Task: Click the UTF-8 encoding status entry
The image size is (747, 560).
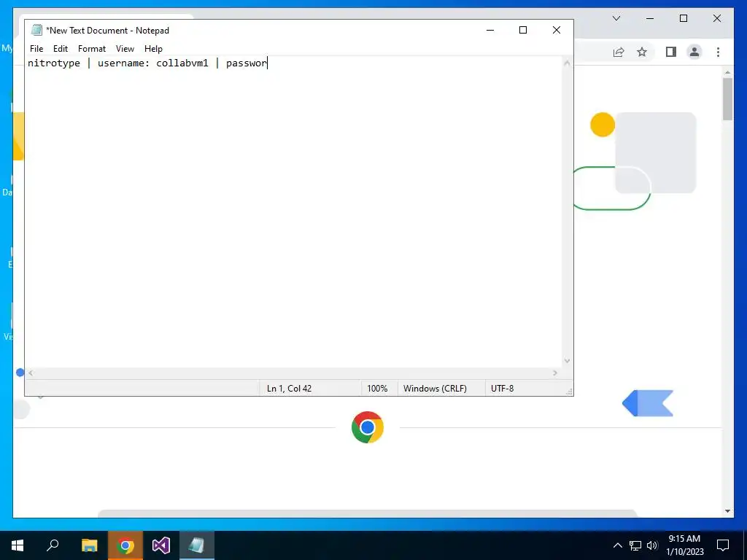Action: [x=502, y=389]
